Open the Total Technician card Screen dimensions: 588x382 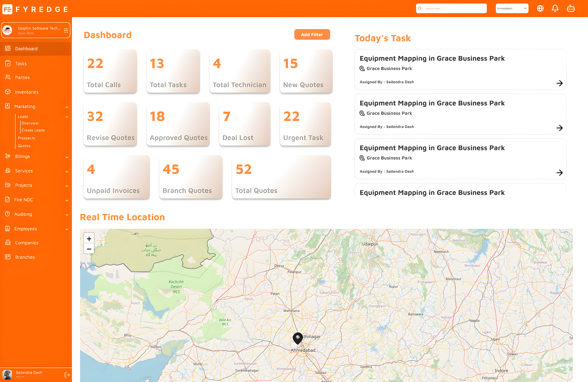[x=240, y=71]
